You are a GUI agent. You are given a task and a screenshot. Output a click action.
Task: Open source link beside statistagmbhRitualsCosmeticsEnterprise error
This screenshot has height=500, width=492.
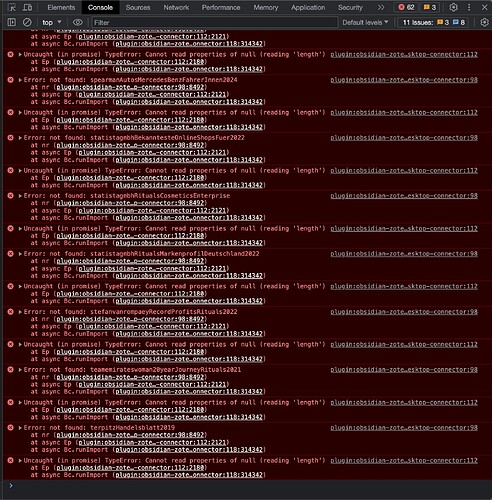(x=404, y=196)
